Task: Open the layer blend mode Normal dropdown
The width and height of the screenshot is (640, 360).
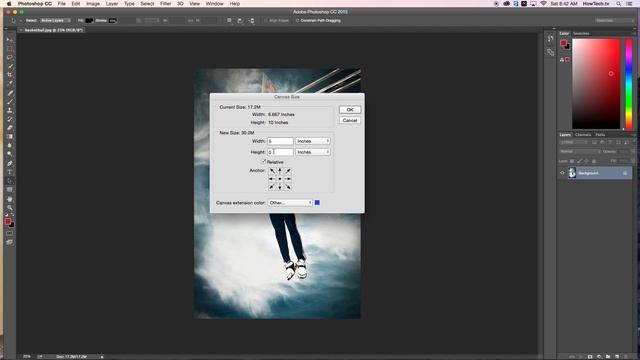Action: (x=580, y=151)
